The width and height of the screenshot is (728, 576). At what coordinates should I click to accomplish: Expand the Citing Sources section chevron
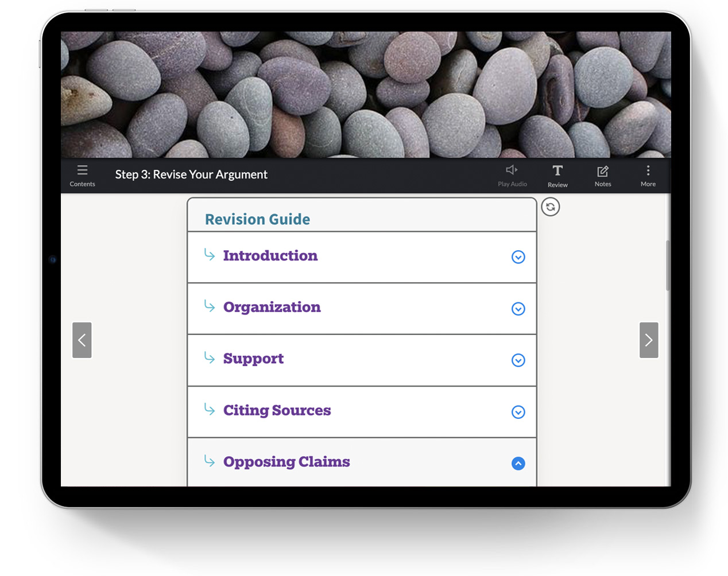[x=518, y=412]
